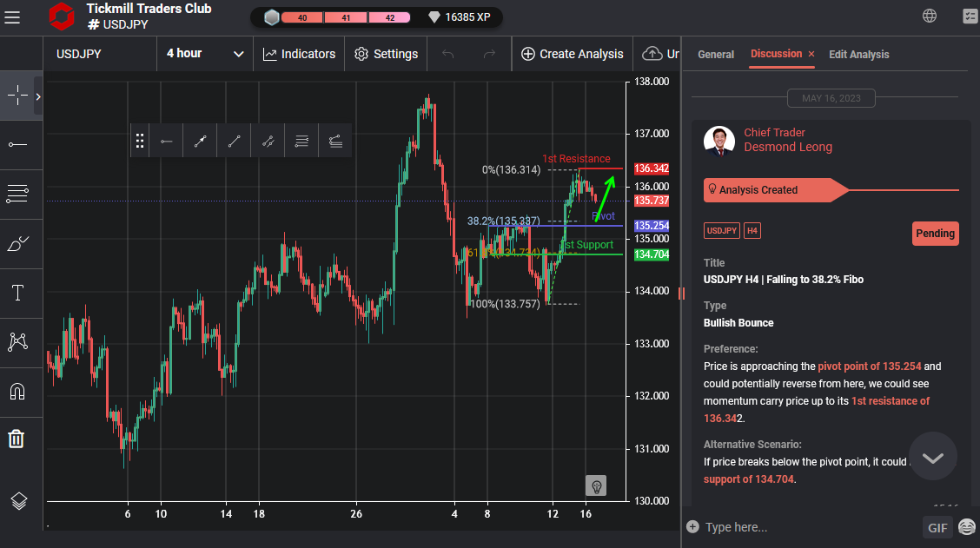Select the Fibonacci lines tool in the sidebar

tap(17, 194)
